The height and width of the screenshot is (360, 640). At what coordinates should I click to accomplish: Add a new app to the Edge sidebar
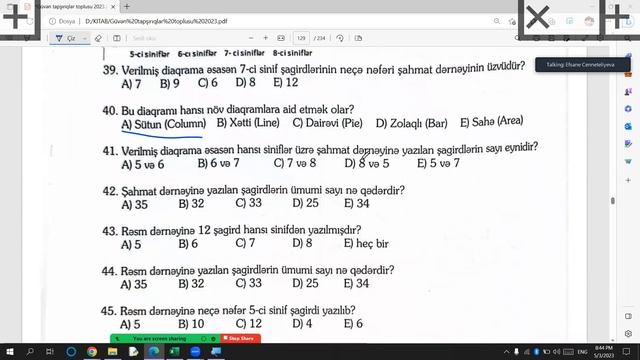click(x=628, y=180)
